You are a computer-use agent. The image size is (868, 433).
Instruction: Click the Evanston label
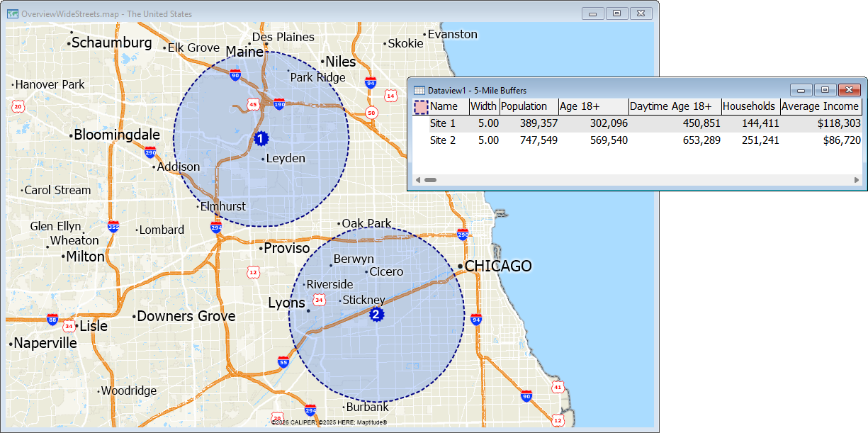coord(453,34)
